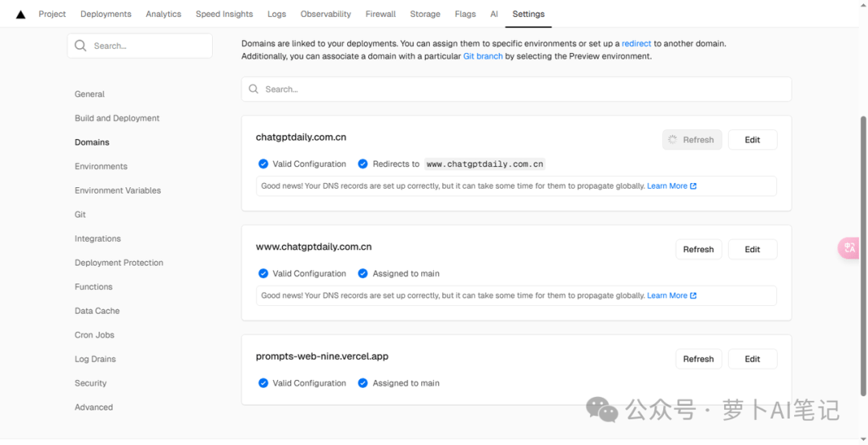
Task: Click the magnifier icon in domains search
Action: pos(253,89)
